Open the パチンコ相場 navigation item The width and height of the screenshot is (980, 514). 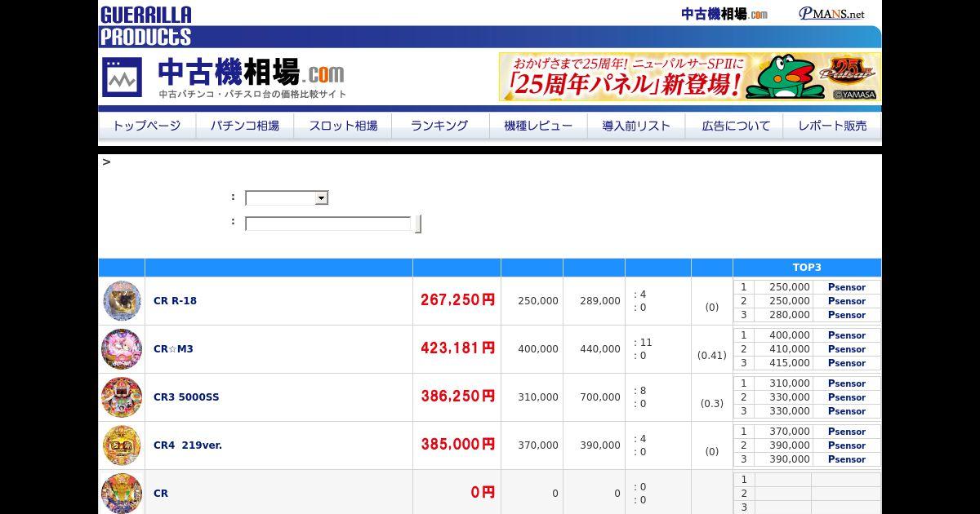click(245, 126)
